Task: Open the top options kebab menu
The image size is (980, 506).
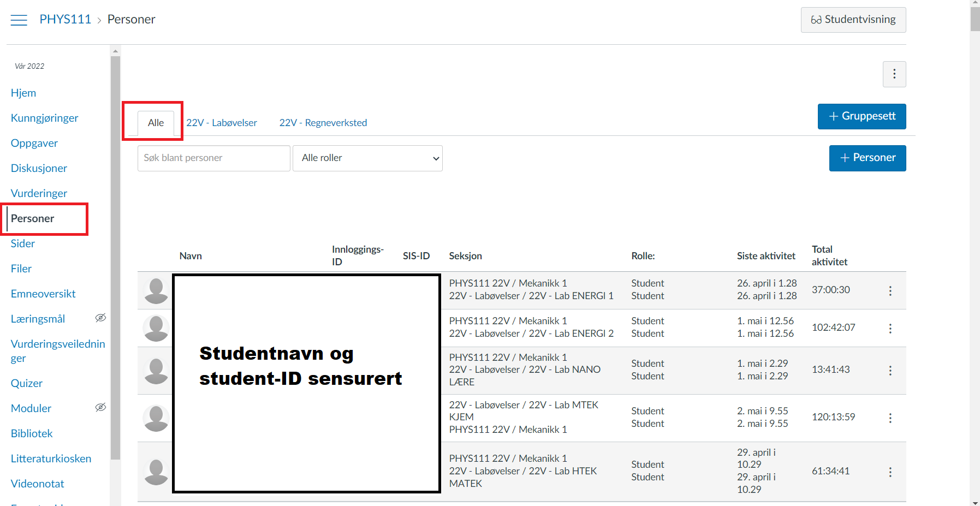Action: pyautogui.click(x=894, y=74)
